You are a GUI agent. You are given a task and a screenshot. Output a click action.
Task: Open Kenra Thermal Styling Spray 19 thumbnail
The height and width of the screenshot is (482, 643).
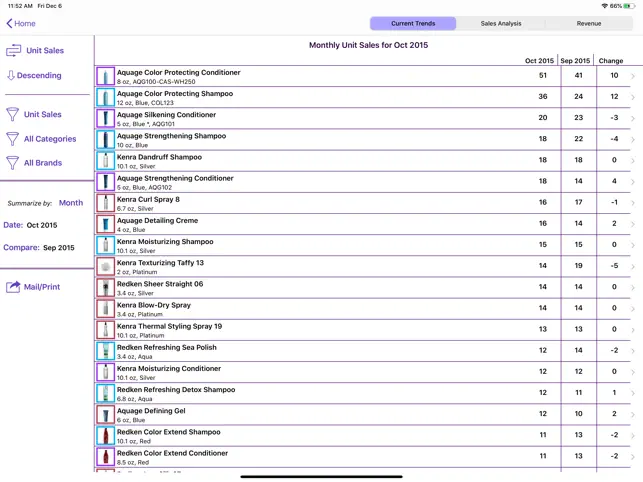click(x=105, y=330)
